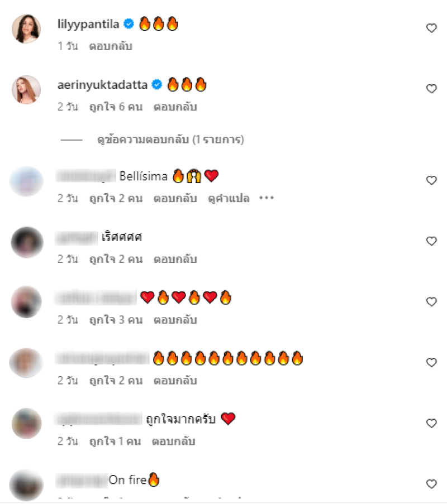This screenshot has height=504, width=447.
Task: Show translation for the Bellísima comment
Action: (x=229, y=198)
